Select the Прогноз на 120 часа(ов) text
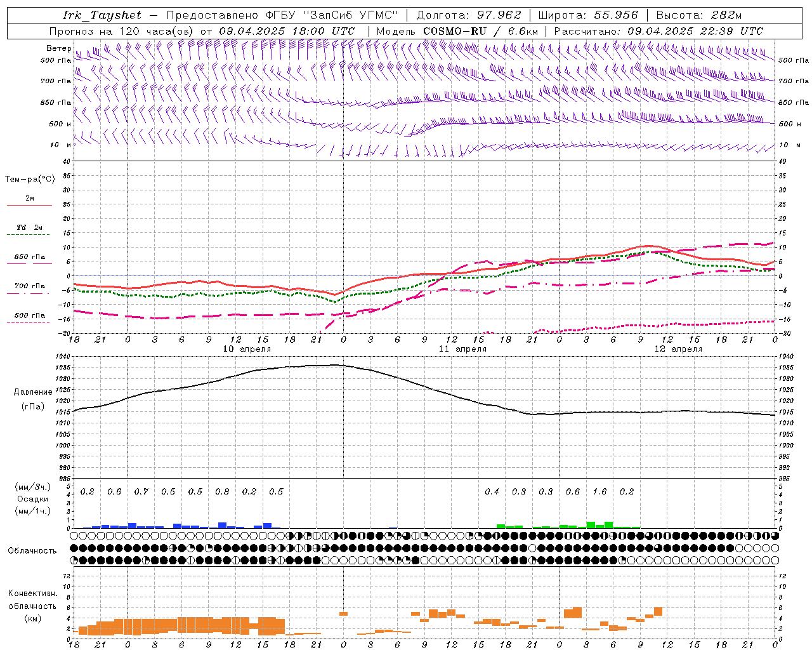The image size is (812, 650). click(122, 31)
